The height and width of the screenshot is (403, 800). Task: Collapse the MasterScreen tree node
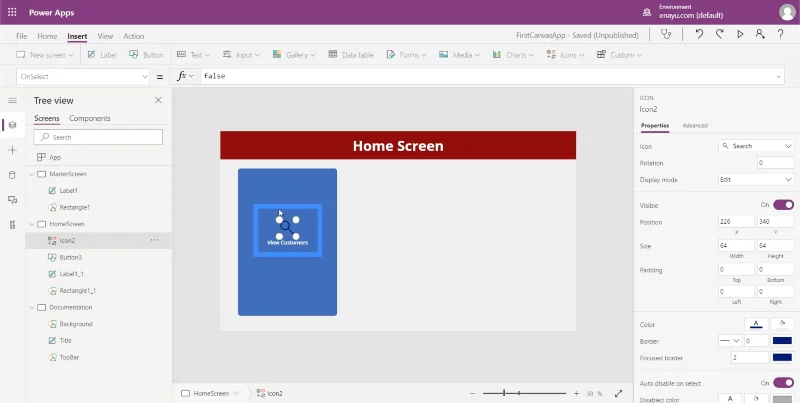pos(32,174)
